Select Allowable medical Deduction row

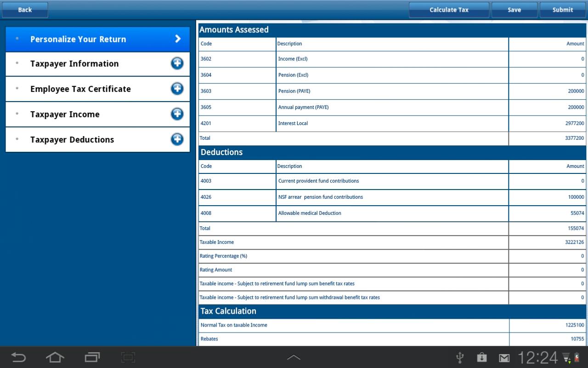(x=392, y=213)
